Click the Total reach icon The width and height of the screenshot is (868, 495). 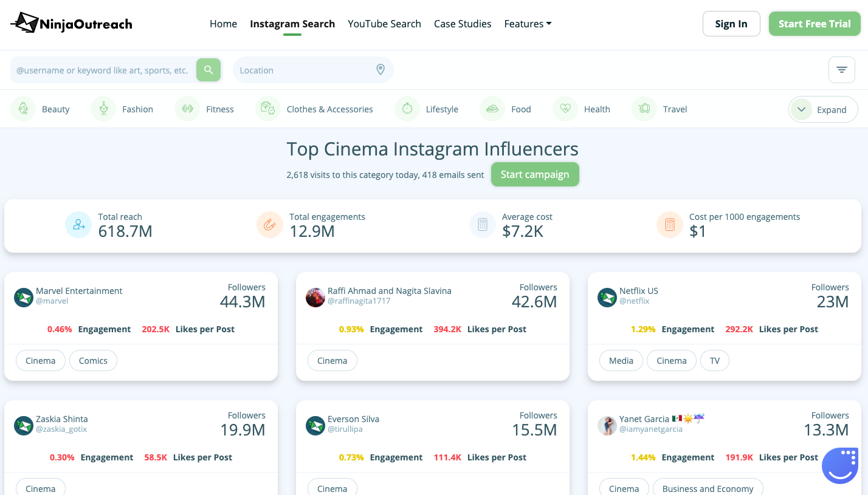tap(78, 225)
